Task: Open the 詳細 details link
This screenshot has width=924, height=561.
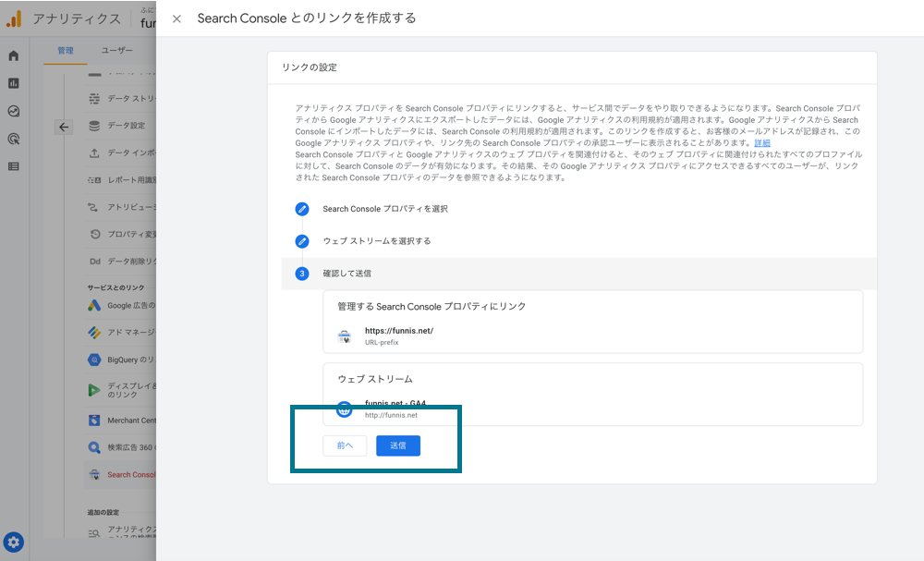Action: point(762,143)
